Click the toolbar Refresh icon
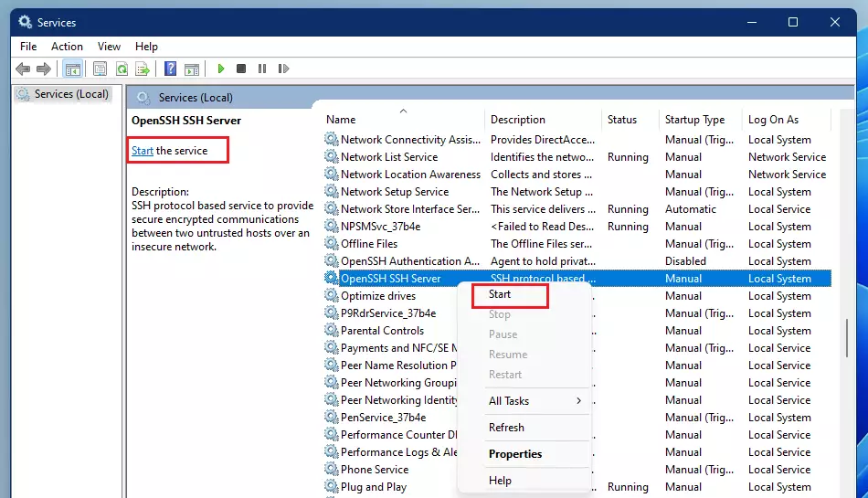The height and width of the screenshot is (498, 868). (x=122, y=69)
